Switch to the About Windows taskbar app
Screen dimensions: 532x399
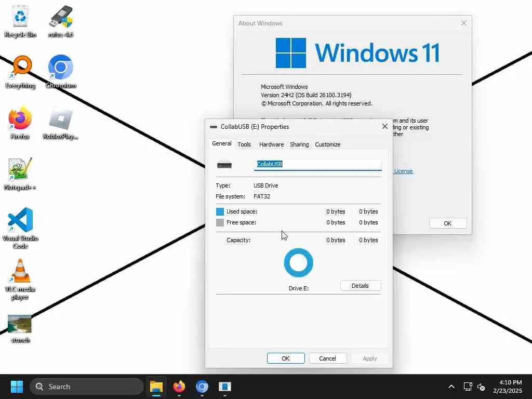[224, 387]
